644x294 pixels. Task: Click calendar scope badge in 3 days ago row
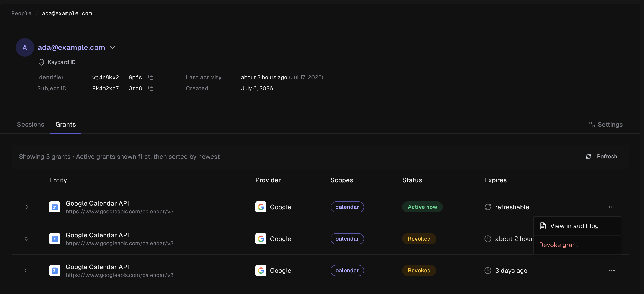coord(347,271)
